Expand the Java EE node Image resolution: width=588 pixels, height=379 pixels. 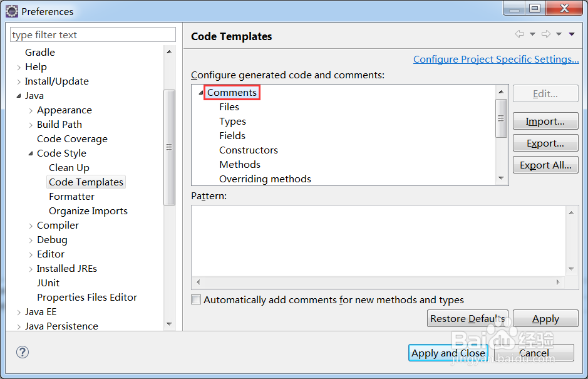point(19,312)
